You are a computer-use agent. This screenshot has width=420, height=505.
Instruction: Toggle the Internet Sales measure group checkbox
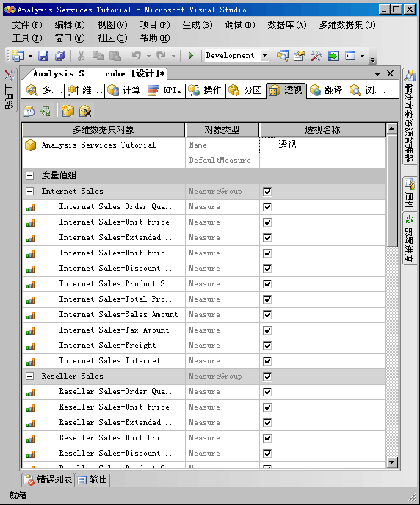267,192
